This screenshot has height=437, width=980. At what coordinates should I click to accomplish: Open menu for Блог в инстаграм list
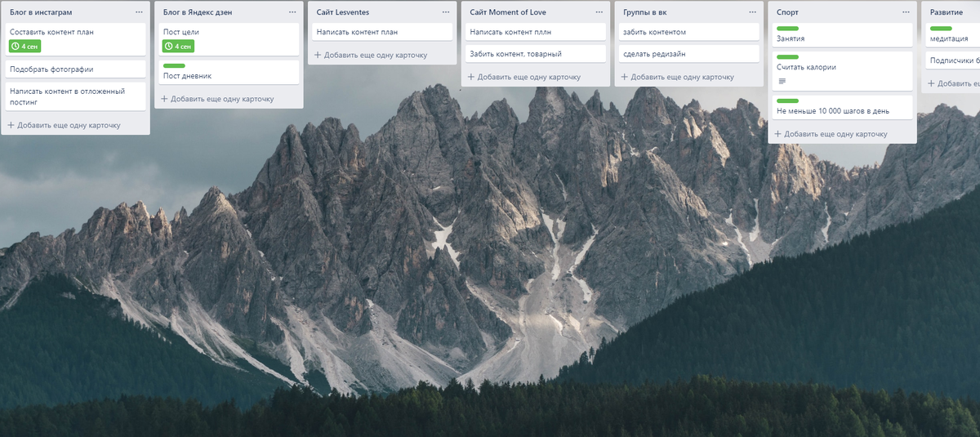pyautogui.click(x=139, y=12)
